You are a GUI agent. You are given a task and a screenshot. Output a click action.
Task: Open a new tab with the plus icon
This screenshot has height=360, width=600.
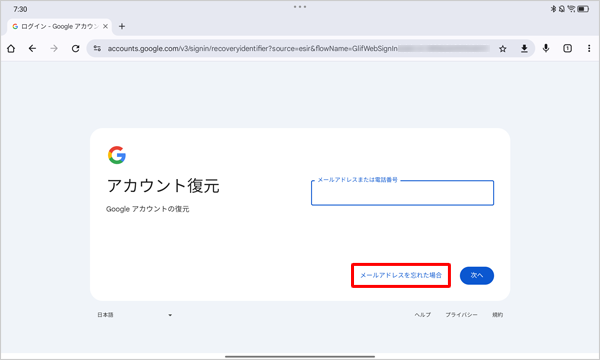[122, 26]
